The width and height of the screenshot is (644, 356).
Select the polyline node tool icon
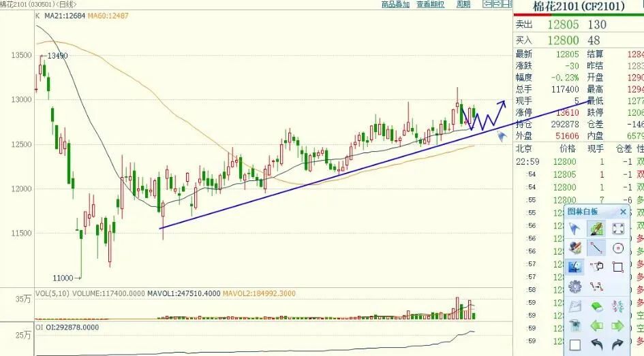pos(596,287)
